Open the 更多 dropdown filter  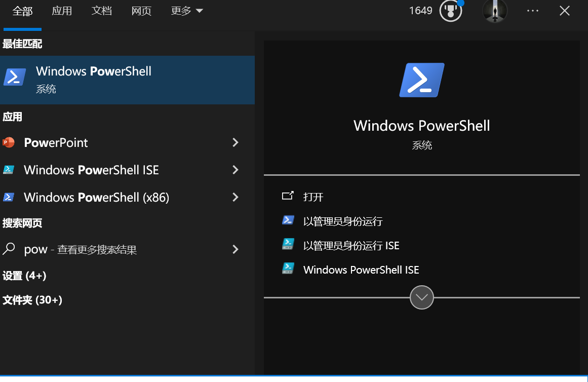tap(187, 11)
